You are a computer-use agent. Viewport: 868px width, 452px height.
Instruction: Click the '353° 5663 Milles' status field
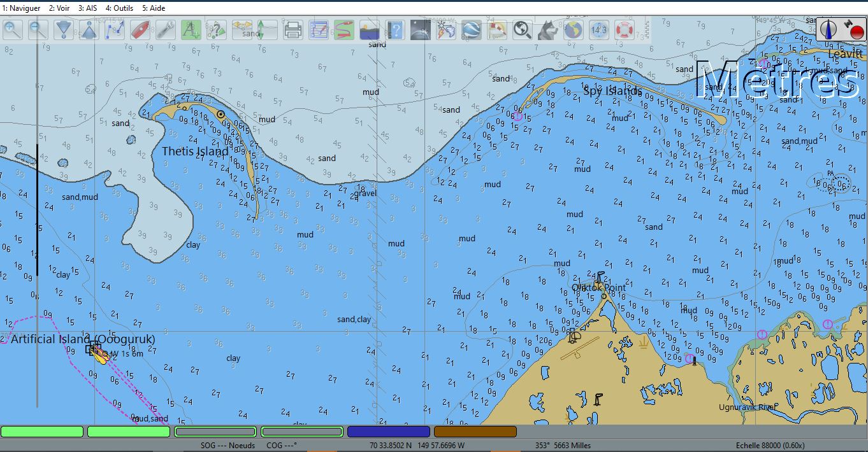click(x=563, y=446)
